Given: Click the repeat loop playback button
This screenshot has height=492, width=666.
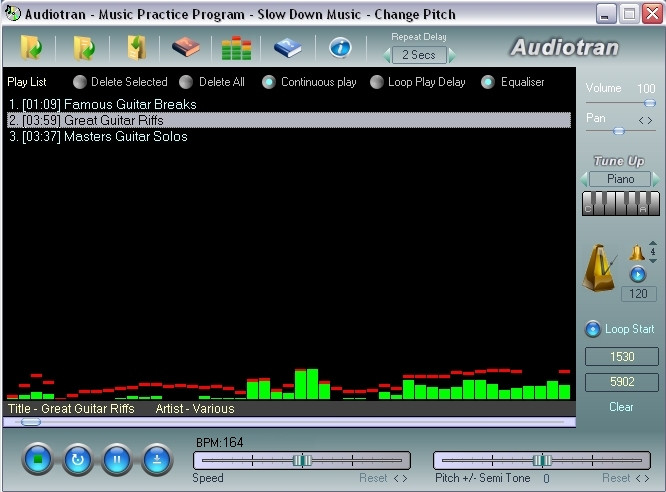Looking at the screenshot, I should click(77, 459).
